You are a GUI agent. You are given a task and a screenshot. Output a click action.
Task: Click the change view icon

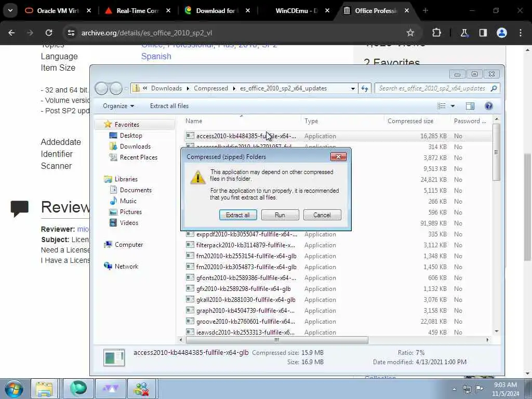(442, 106)
